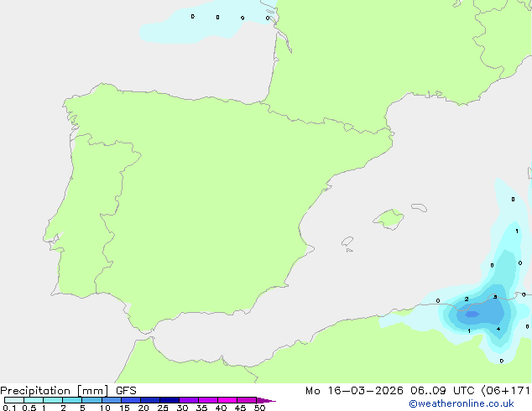
Task: Click the 0.1–0.5 mm legend swatch
Action: pos(14,400)
